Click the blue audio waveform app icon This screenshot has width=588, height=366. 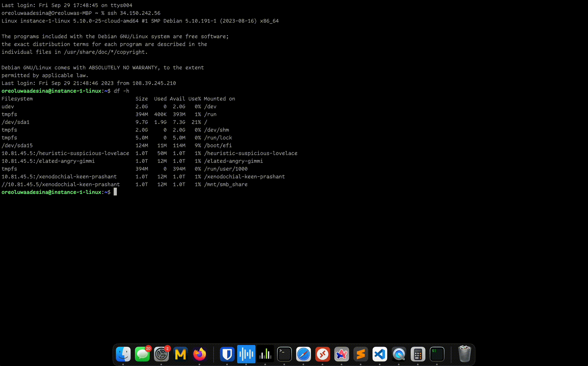pyautogui.click(x=246, y=354)
